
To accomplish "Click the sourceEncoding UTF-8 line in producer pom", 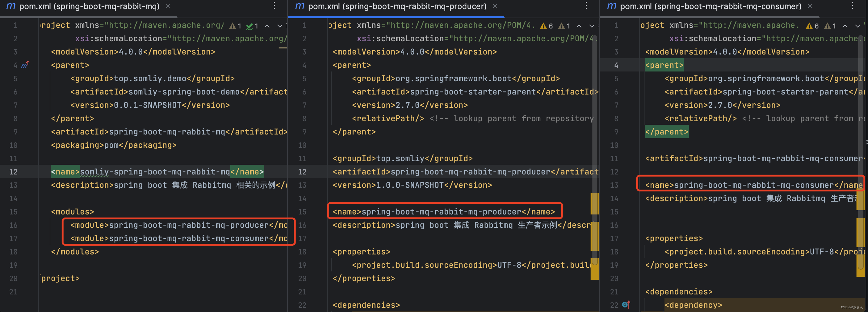I will coord(471,265).
